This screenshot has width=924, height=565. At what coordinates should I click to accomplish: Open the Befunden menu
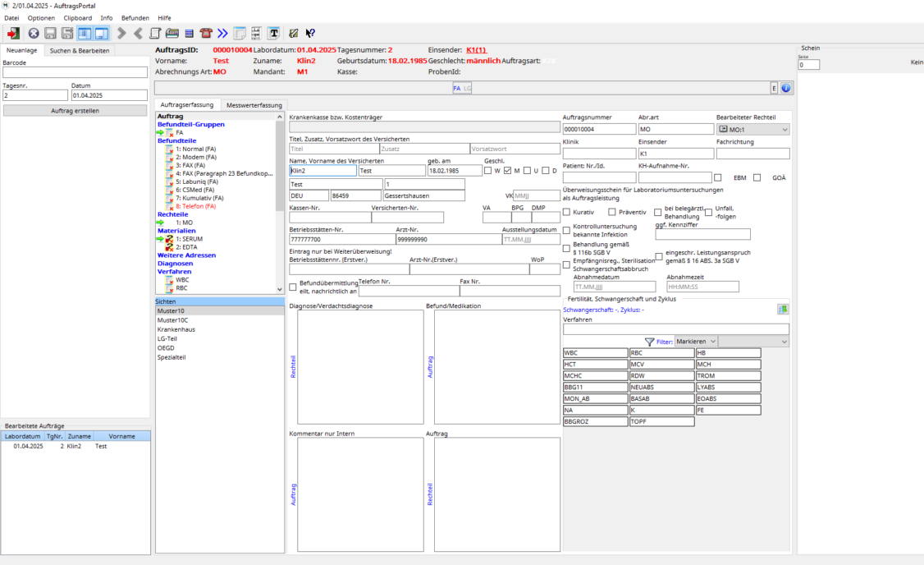coord(135,17)
